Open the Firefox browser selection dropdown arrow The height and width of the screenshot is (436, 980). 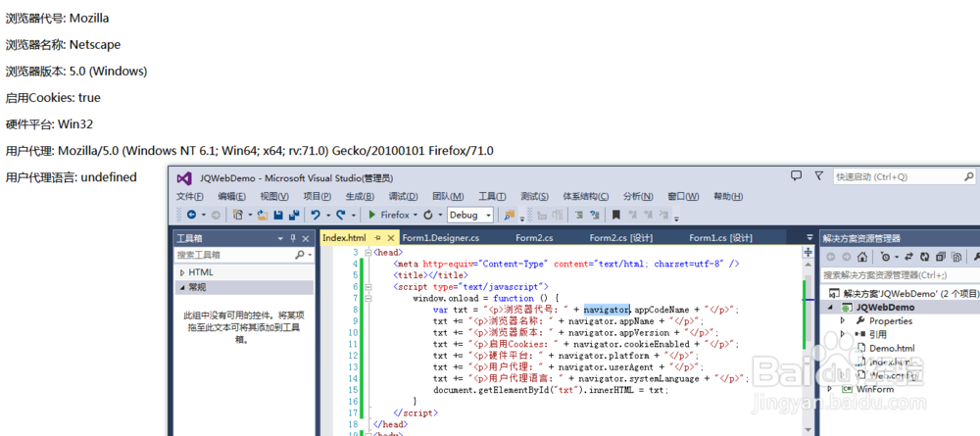pyautogui.click(x=415, y=215)
